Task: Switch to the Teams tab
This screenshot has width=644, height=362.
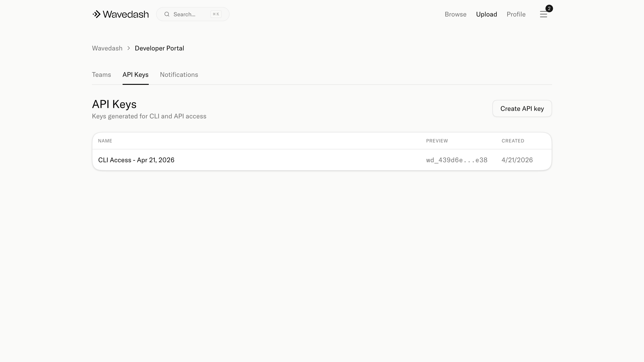Action: point(101,74)
